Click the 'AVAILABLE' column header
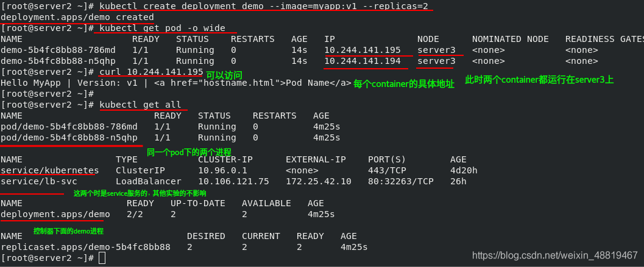The height and width of the screenshot is (267, 644). tap(266, 203)
